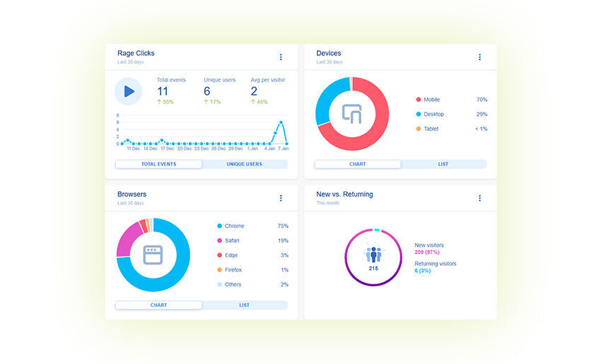Click the 7 Jan peak data point
Image resolution: width=601 pixels, height=364 pixels.
[x=281, y=122]
